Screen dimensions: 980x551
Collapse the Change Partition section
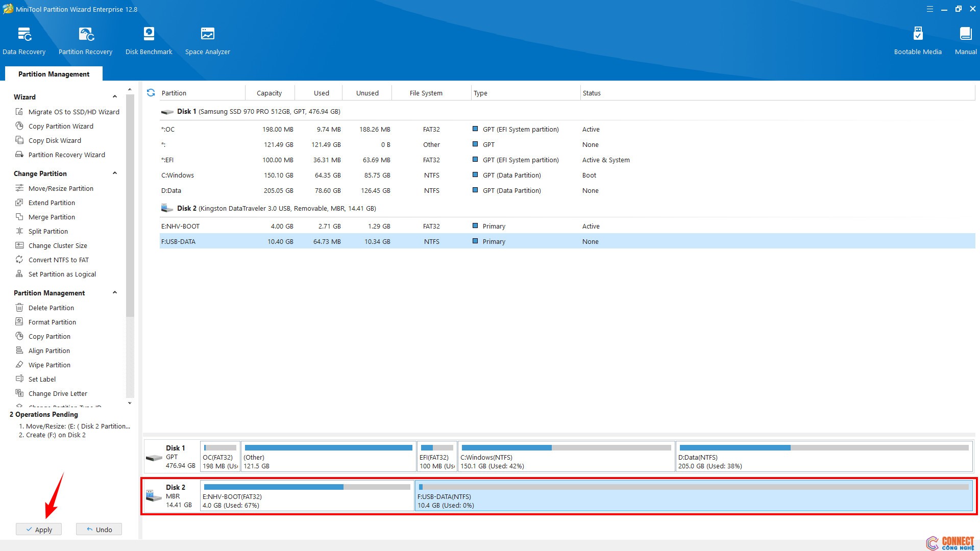115,173
